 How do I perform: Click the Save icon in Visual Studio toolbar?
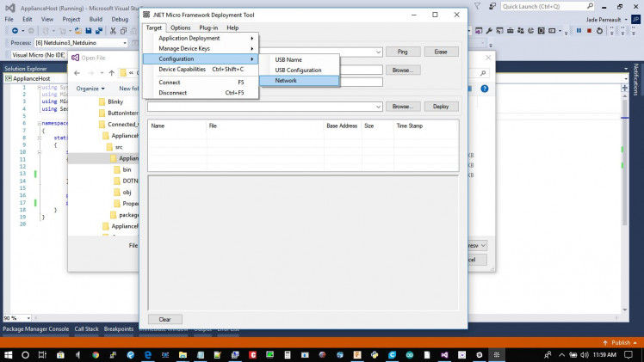coord(89,31)
